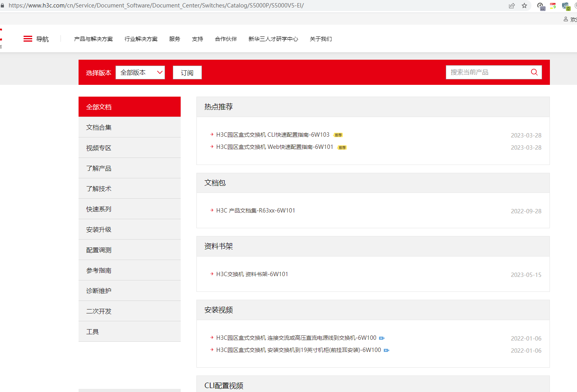Select 二次开发 in sidebar
Image resolution: width=577 pixels, height=392 pixels.
tap(130, 311)
